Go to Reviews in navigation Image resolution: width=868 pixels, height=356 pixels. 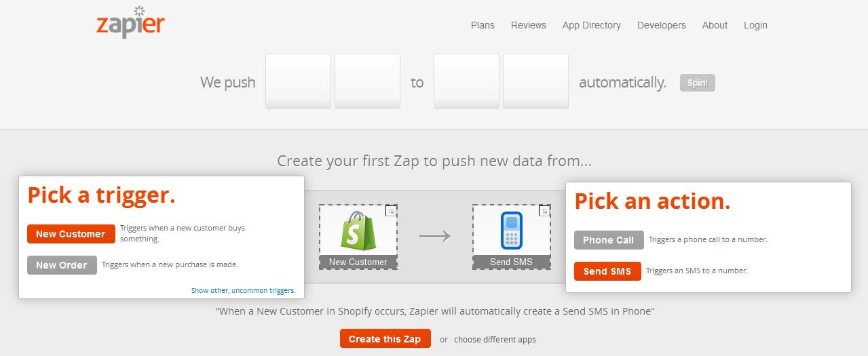pos(528,25)
